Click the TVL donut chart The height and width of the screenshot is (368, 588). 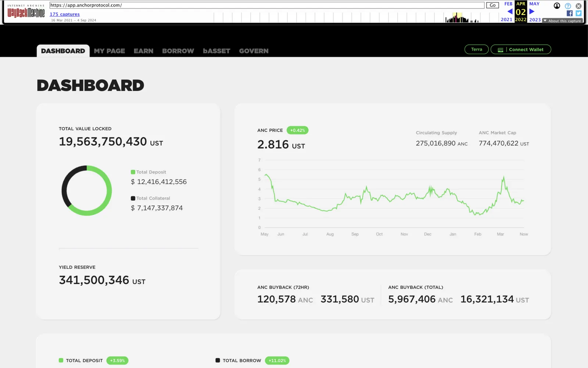click(87, 190)
